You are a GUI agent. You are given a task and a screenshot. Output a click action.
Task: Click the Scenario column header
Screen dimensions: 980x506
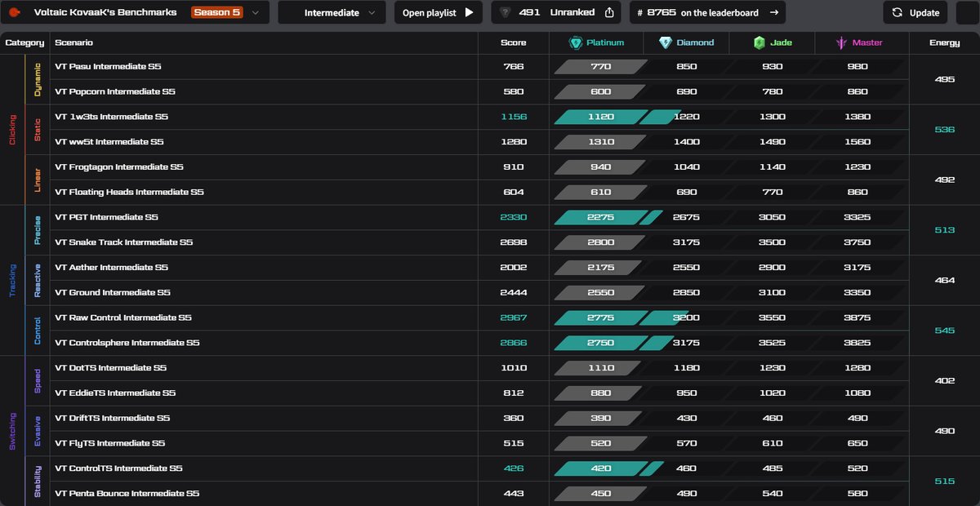73,42
